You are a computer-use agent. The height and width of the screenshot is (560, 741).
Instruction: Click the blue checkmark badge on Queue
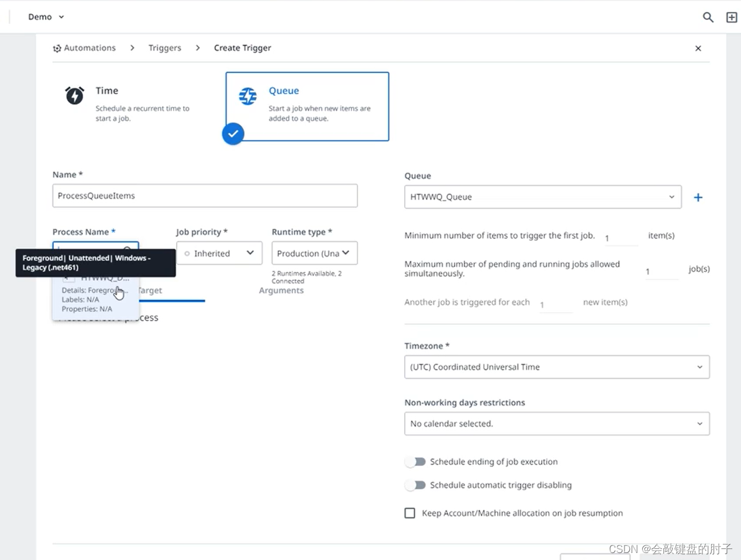(x=233, y=134)
